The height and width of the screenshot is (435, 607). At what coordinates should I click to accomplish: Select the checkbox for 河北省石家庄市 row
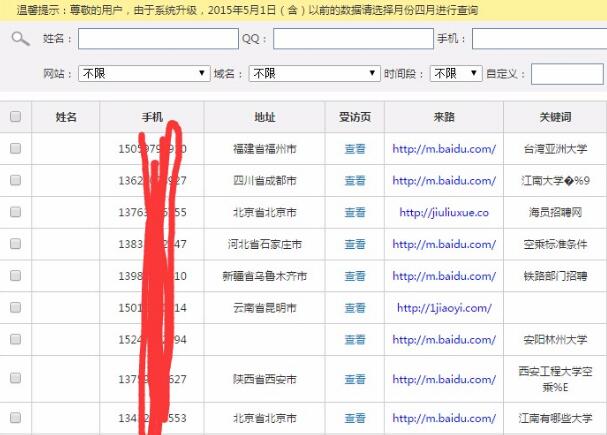pos(15,244)
